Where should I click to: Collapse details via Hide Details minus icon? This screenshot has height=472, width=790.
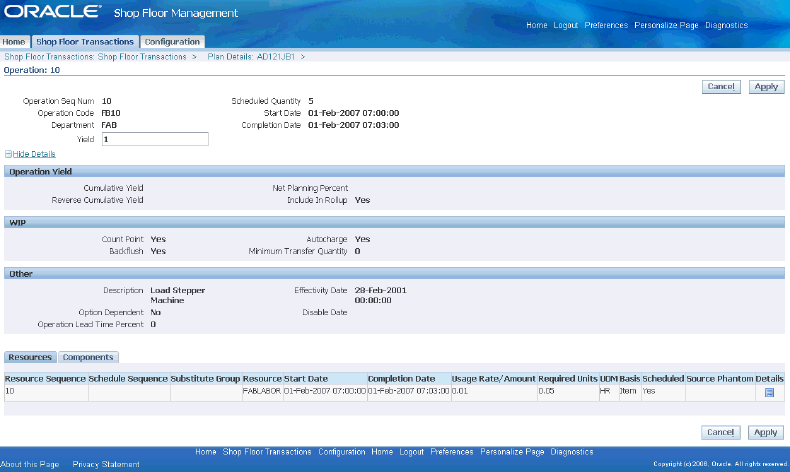[8, 154]
